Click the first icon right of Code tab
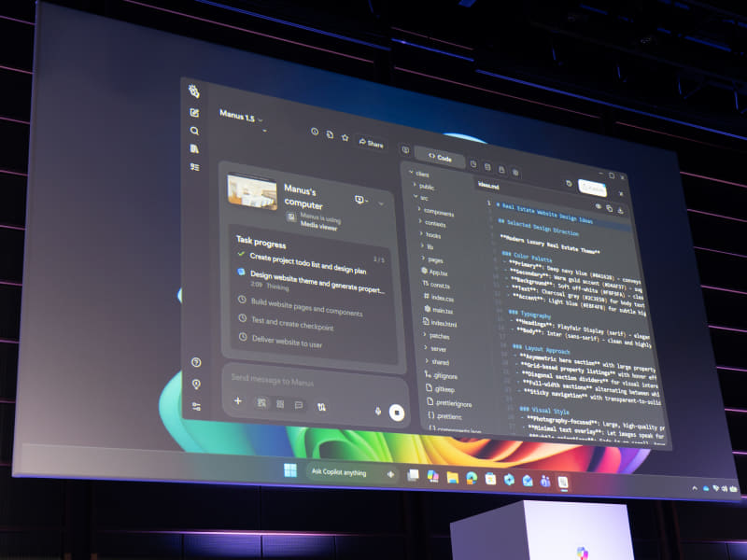The width and height of the screenshot is (747, 560). tap(473, 164)
